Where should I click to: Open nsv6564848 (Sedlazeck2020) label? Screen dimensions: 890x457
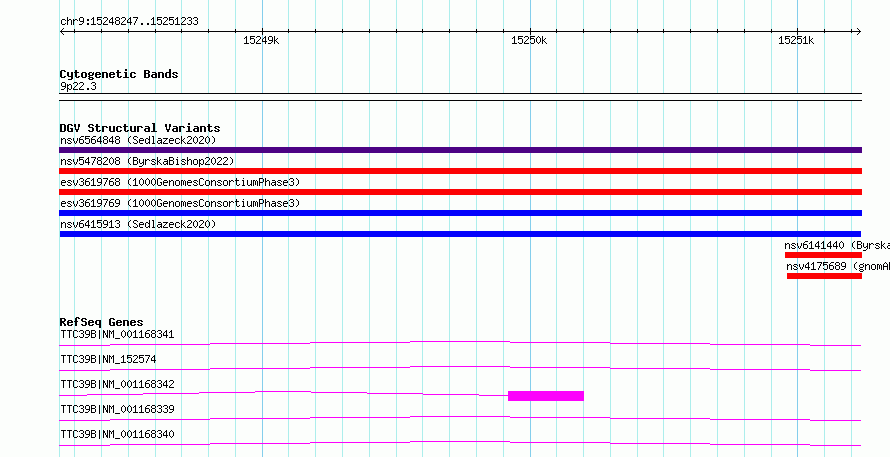coord(138,140)
